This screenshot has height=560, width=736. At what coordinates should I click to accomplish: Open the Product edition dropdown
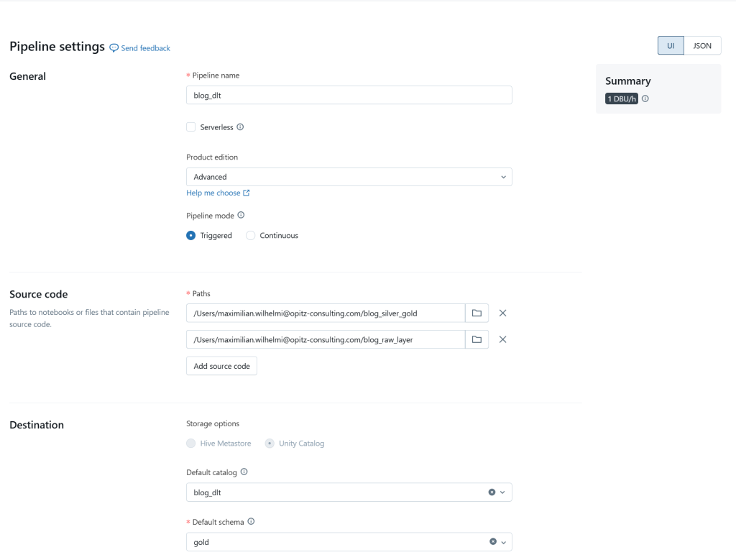[x=349, y=177]
